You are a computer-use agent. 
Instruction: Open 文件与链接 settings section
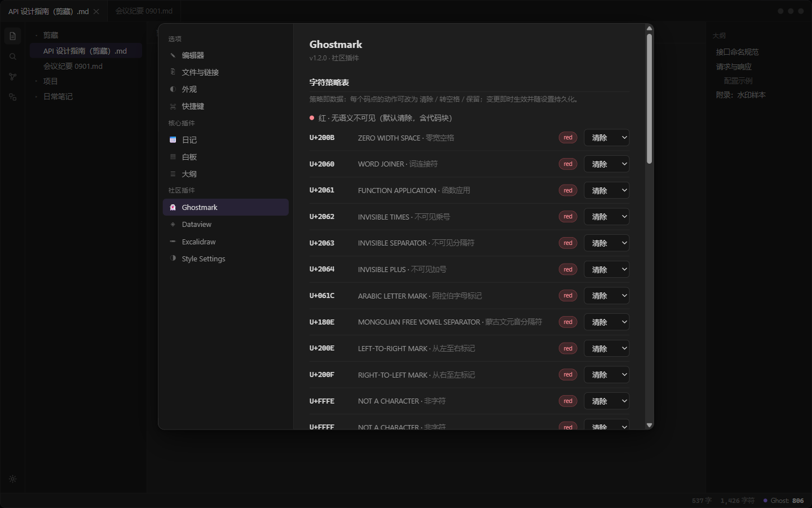(226, 72)
